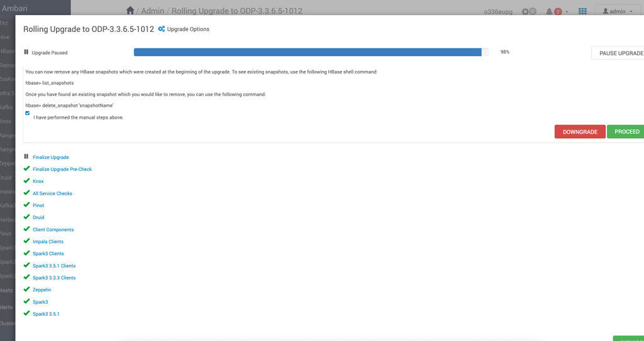The width and height of the screenshot is (644, 341).
Task: Open the admin user dropdown
Action: pyautogui.click(x=617, y=11)
